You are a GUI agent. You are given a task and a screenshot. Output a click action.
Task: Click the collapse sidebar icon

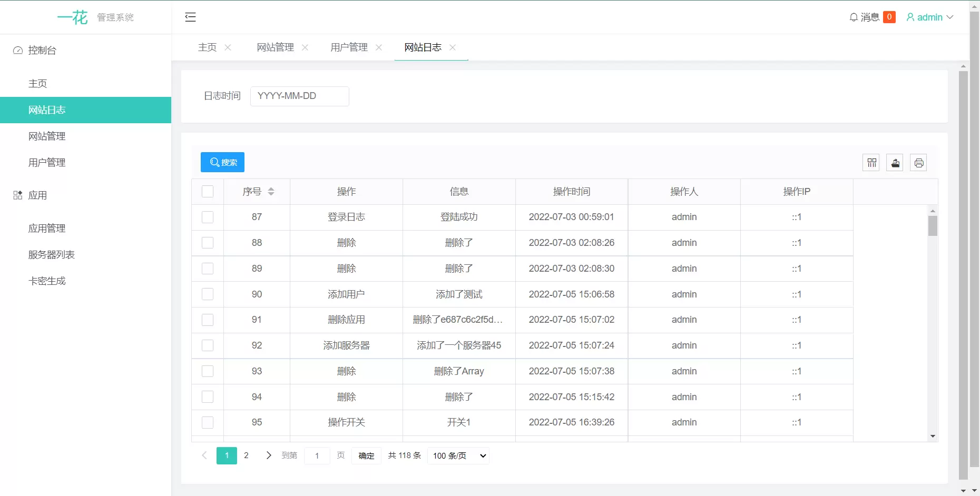tap(190, 17)
